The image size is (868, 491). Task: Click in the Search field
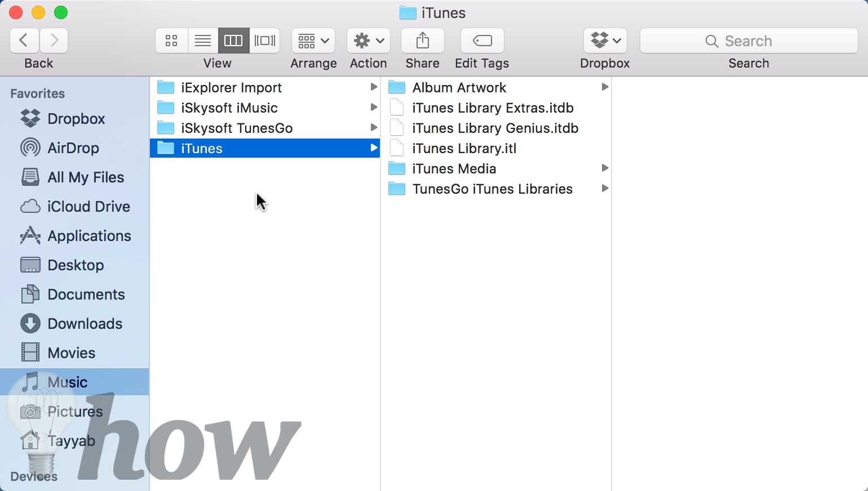[749, 41]
